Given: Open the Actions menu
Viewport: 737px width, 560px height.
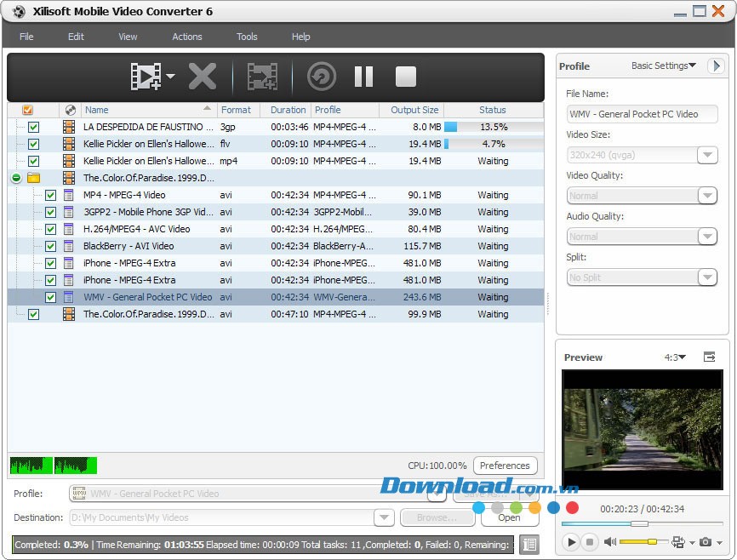Looking at the screenshot, I should click(186, 37).
